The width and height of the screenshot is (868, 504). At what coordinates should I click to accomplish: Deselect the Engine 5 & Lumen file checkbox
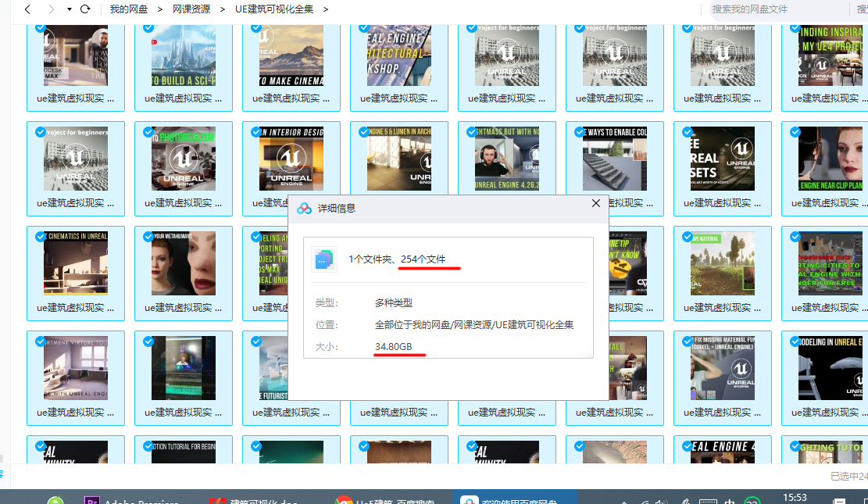364,132
